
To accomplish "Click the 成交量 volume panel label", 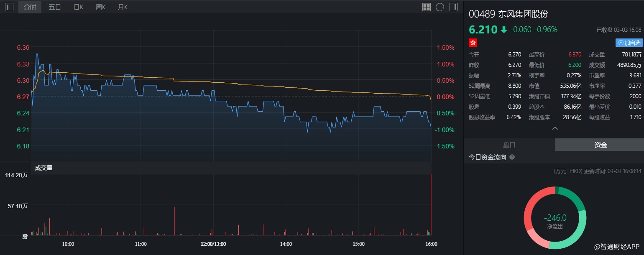I will coord(44,168).
